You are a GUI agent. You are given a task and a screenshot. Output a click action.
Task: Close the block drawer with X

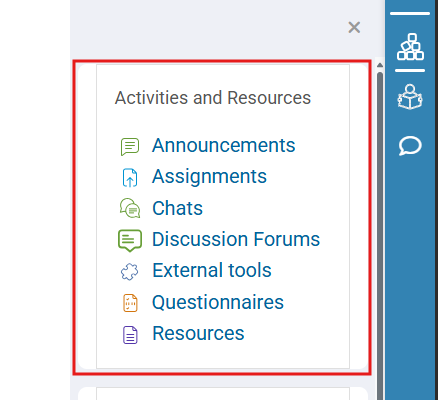[x=354, y=27]
